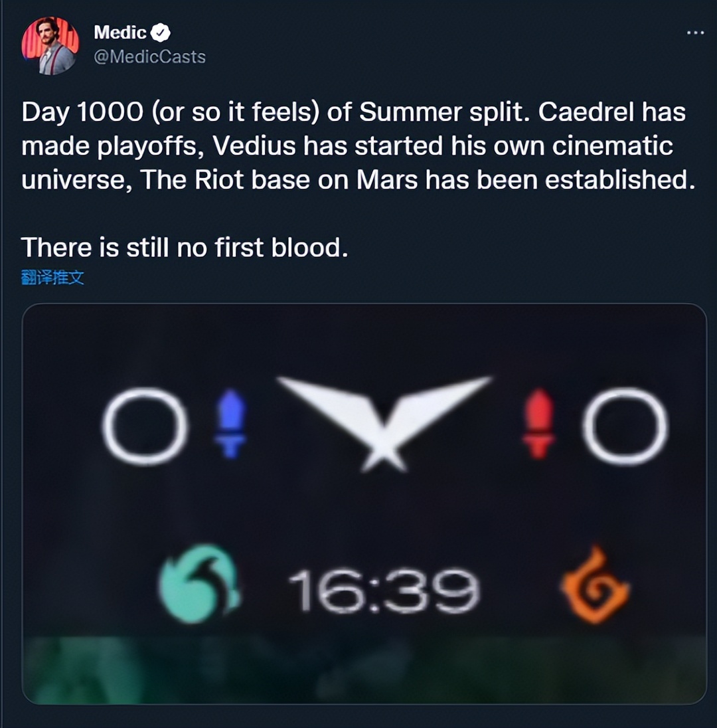Click Medic's profile avatar photo
Screen dimensions: 717x728
(50, 46)
